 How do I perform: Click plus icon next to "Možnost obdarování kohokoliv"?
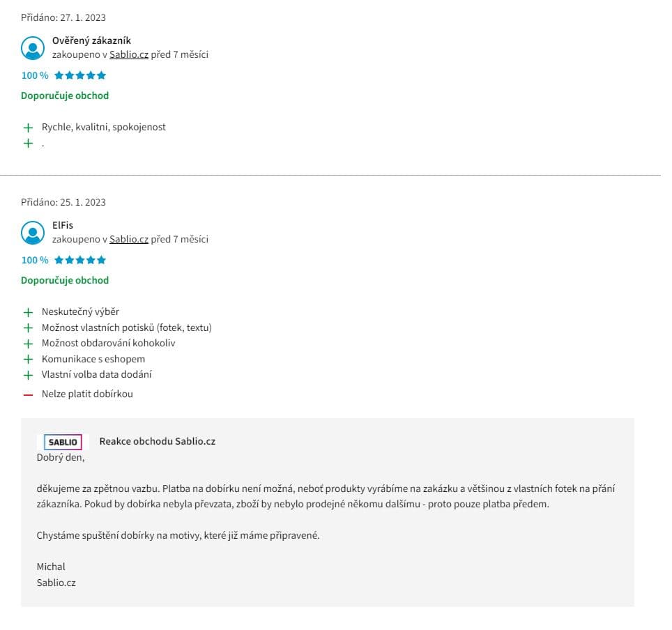pyautogui.click(x=28, y=344)
